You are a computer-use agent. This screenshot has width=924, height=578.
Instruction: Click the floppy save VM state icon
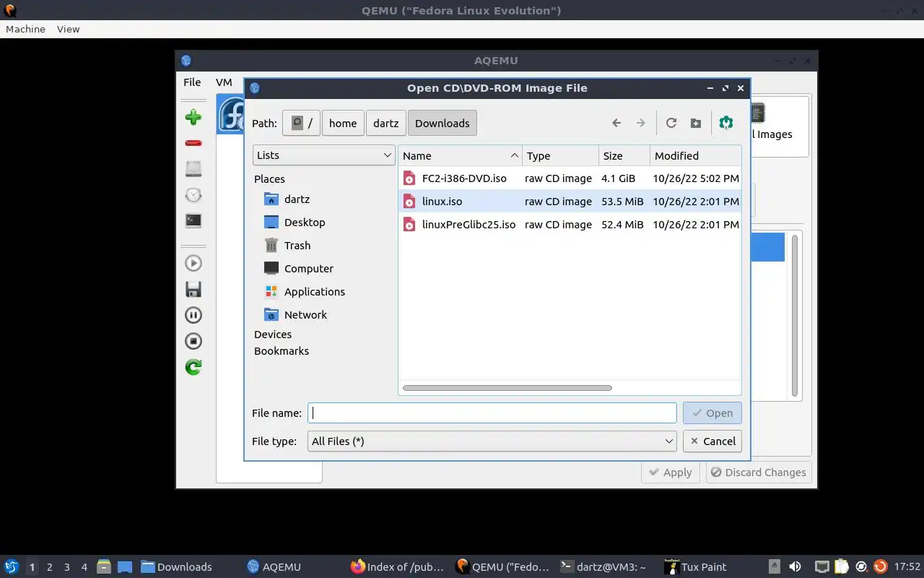[x=193, y=289]
